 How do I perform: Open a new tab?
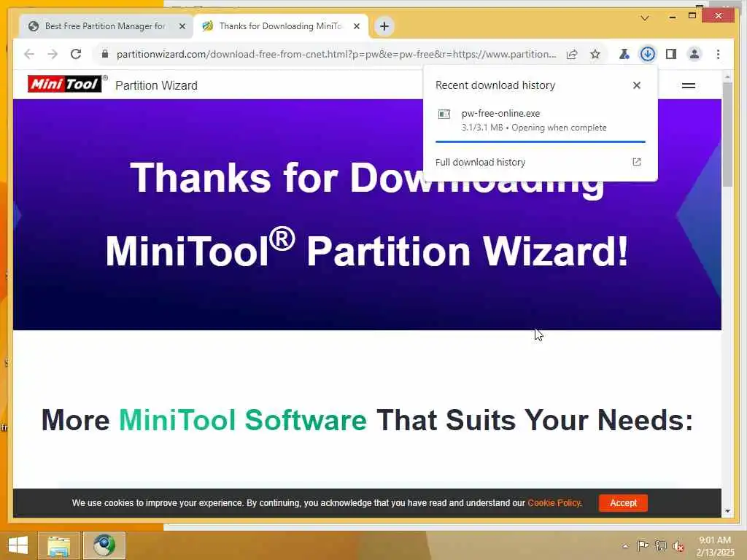[384, 26]
